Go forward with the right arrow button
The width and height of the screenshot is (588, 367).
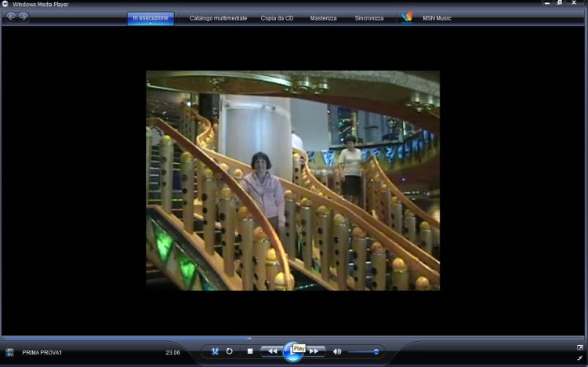(x=24, y=17)
